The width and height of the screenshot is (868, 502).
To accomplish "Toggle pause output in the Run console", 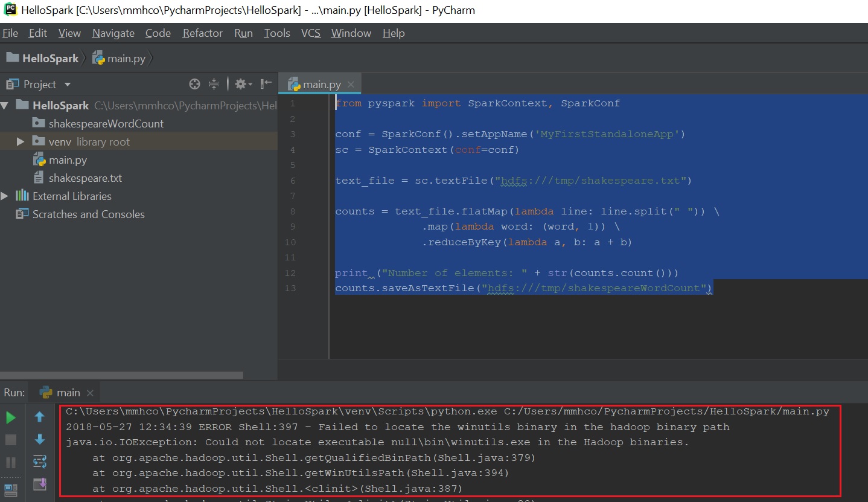I will click(x=11, y=461).
